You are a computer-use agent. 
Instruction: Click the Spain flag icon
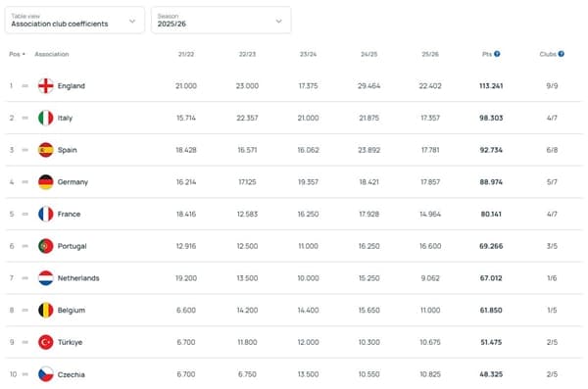click(x=46, y=150)
